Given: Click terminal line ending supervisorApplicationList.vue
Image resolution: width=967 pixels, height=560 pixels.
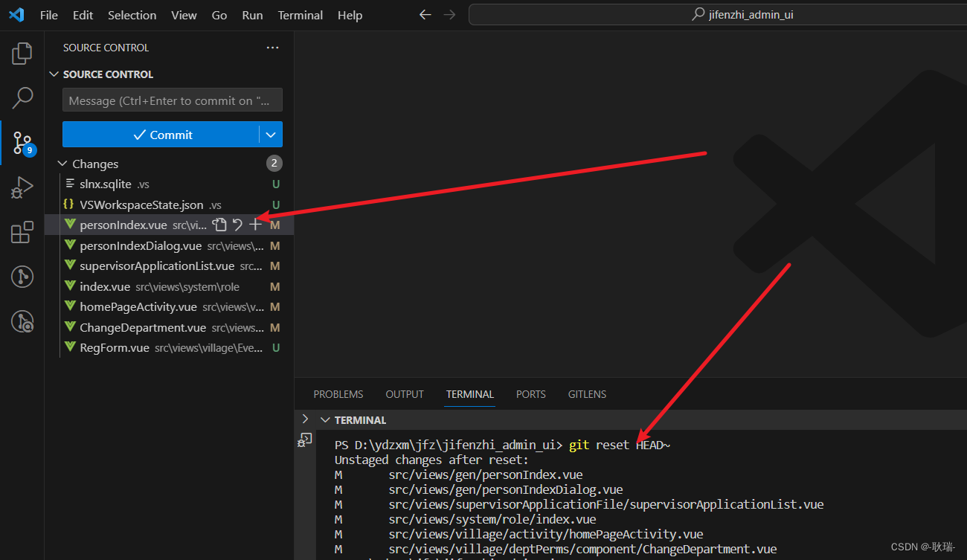Looking at the screenshot, I should click(605, 504).
